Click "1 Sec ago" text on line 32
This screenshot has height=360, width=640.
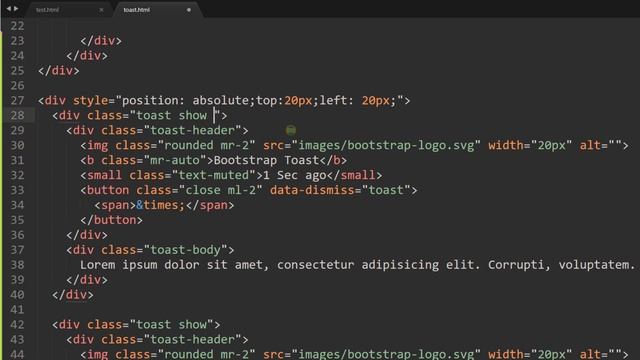pos(294,176)
